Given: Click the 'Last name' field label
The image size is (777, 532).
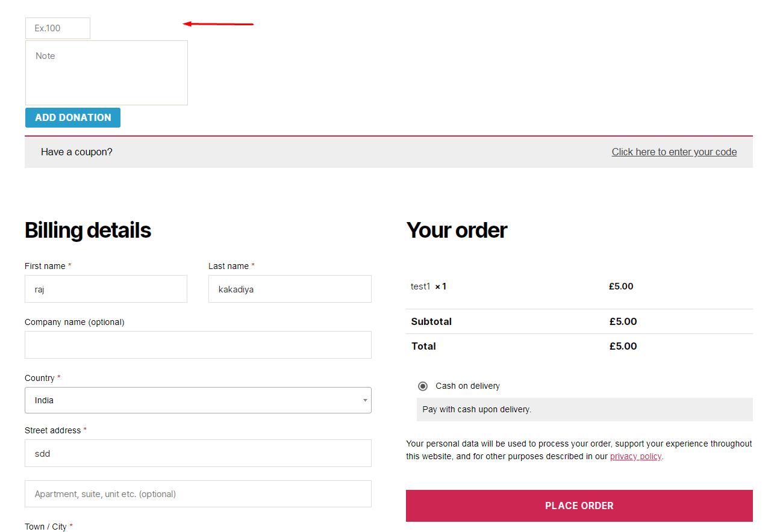Looking at the screenshot, I should (x=229, y=266).
